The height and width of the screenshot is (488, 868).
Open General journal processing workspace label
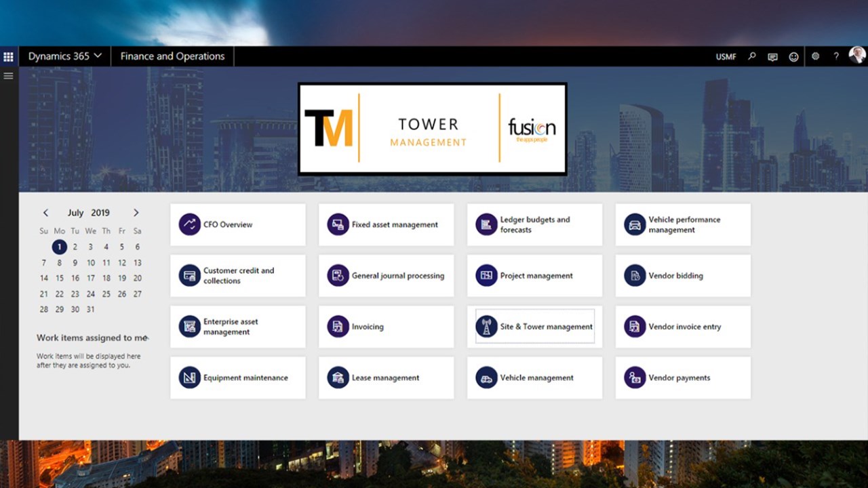398,276
